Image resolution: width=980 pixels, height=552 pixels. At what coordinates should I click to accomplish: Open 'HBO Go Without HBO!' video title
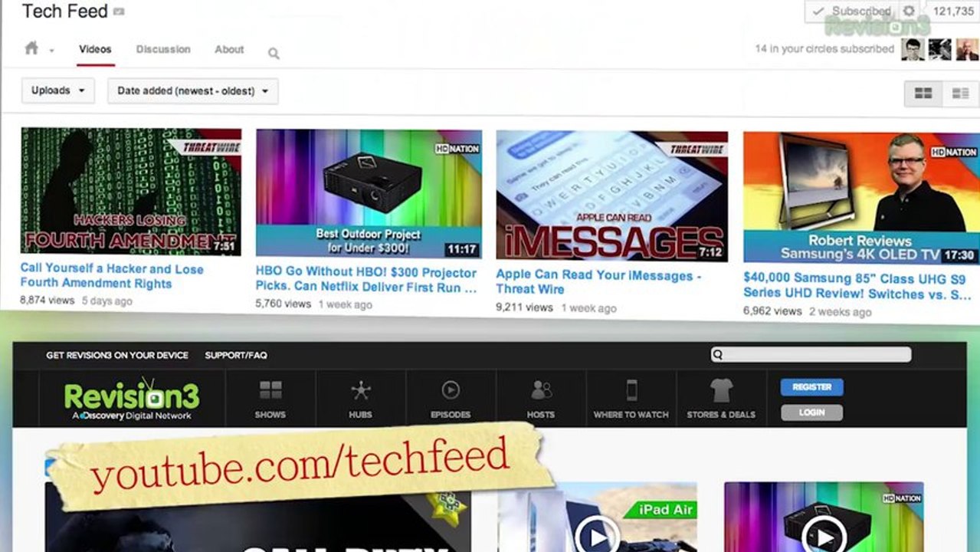366,280
